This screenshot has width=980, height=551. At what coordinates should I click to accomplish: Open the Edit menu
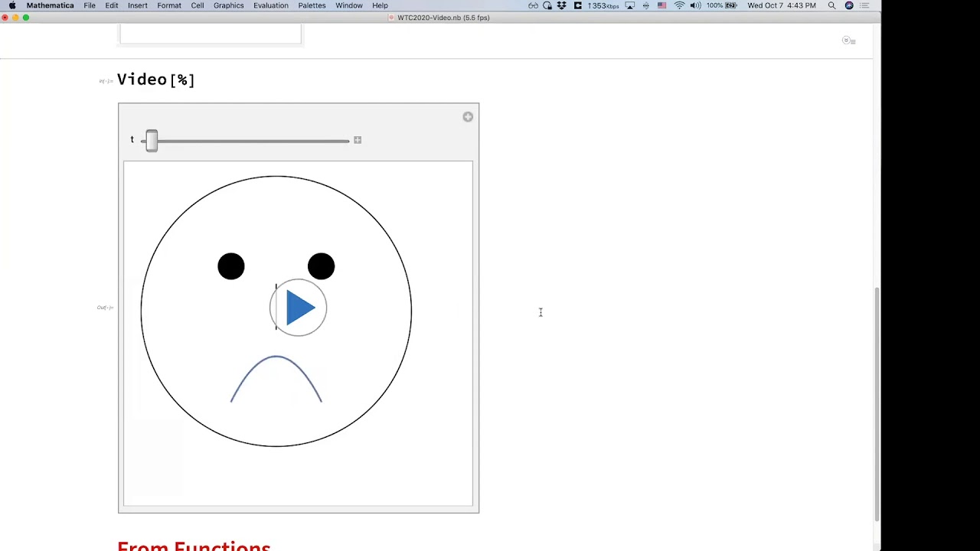(112, 5)
